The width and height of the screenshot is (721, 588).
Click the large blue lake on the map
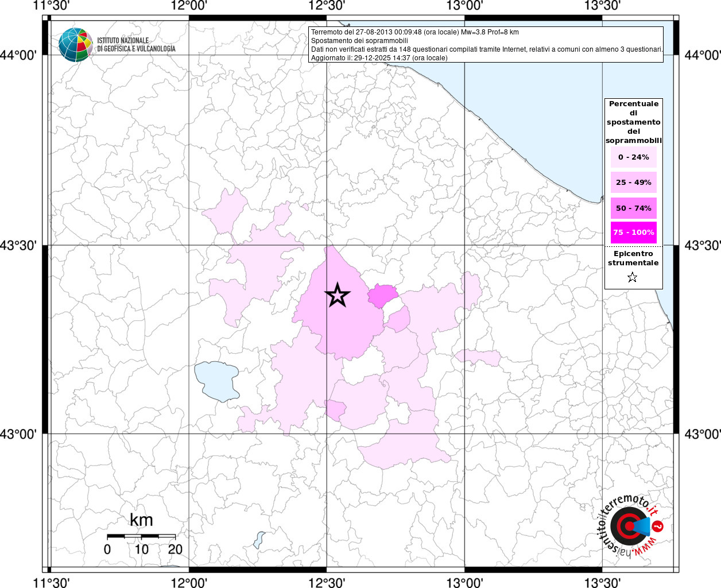point(217,381)
